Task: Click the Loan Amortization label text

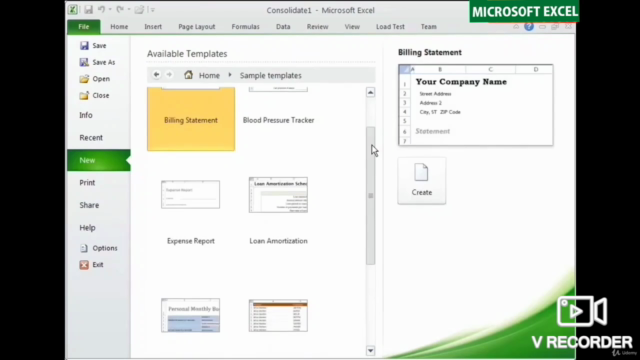Action: coord(278,241)
